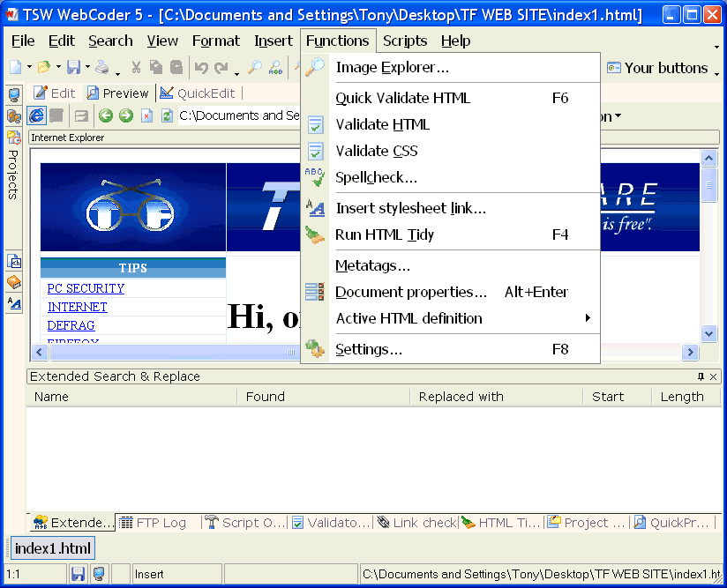Click the green Forward arrow in preview toolbar
The image size is (727, 588).
(x=125, y=115)
